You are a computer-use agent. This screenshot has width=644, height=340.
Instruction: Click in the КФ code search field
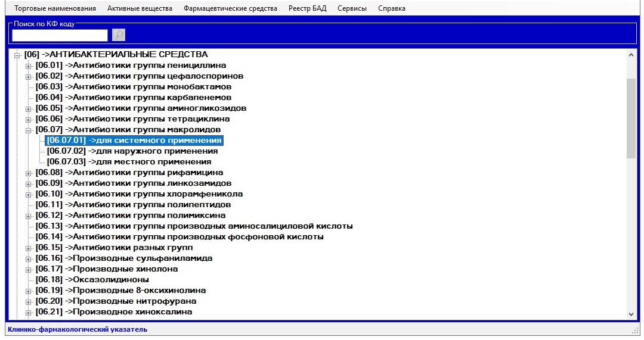click(x=60, y=35)
